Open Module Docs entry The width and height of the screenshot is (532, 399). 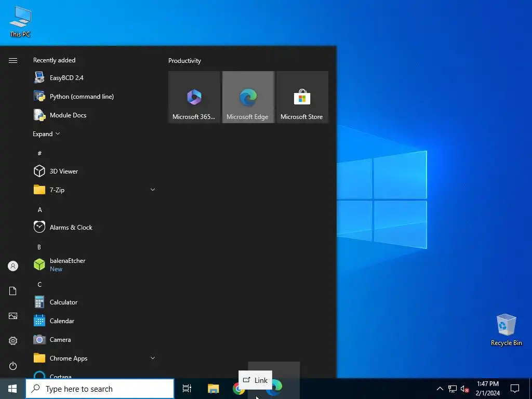point(95,115)
